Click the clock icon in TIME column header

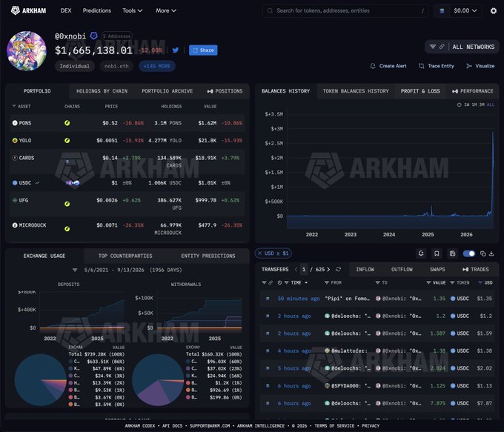(279, 283)
